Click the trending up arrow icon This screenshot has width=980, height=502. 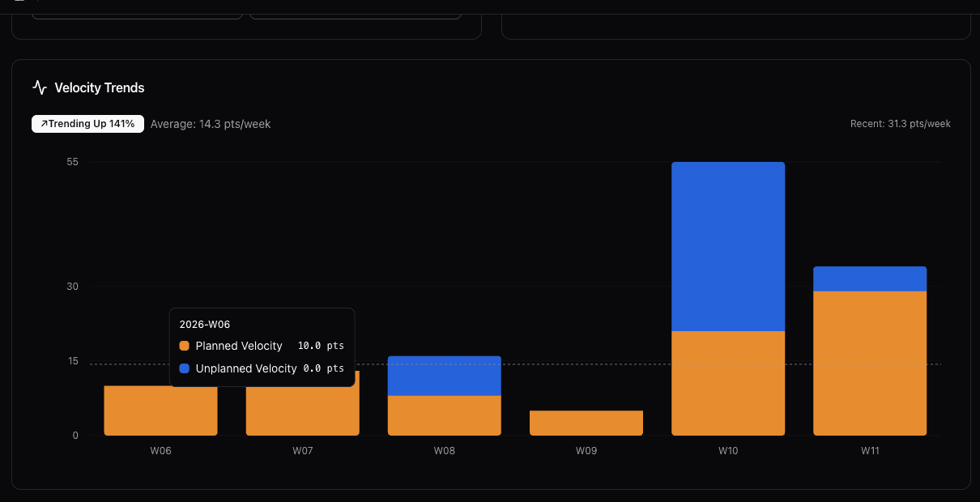coord(44,124)
